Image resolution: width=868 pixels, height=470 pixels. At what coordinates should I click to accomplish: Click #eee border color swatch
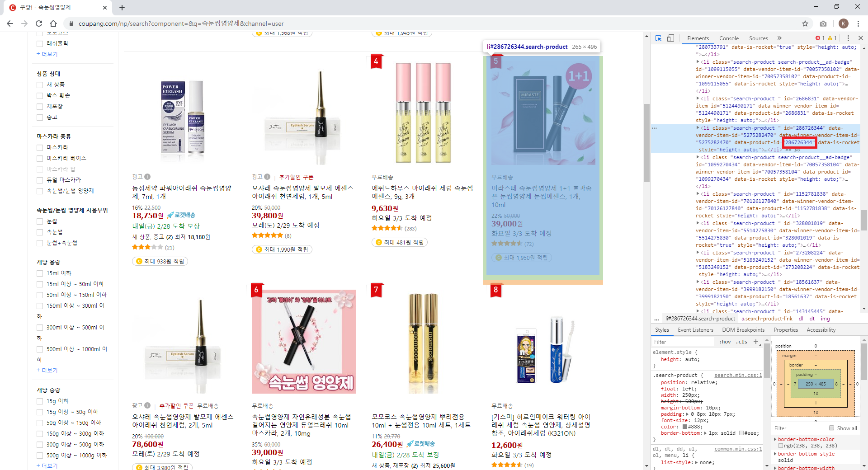coord(741,433)
